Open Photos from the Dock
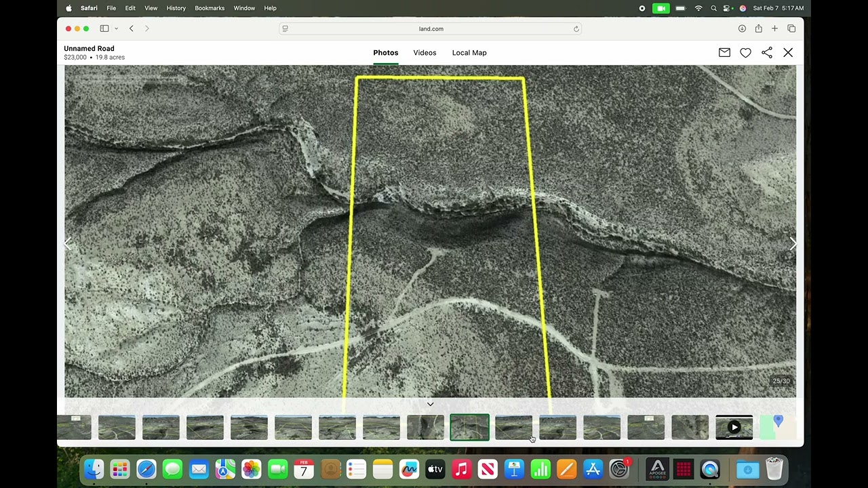The height and width of the screenshot is (488, 868). coord(252,469)
